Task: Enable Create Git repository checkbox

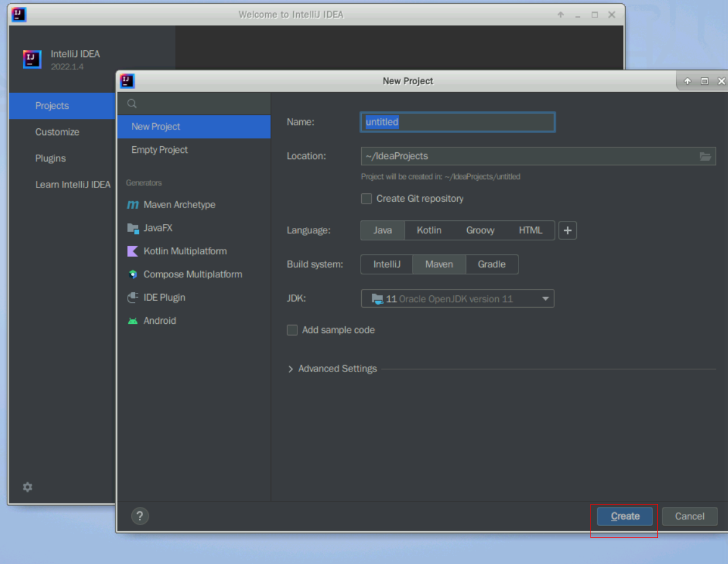Action: pyautogui.click(x=367, y=199)
